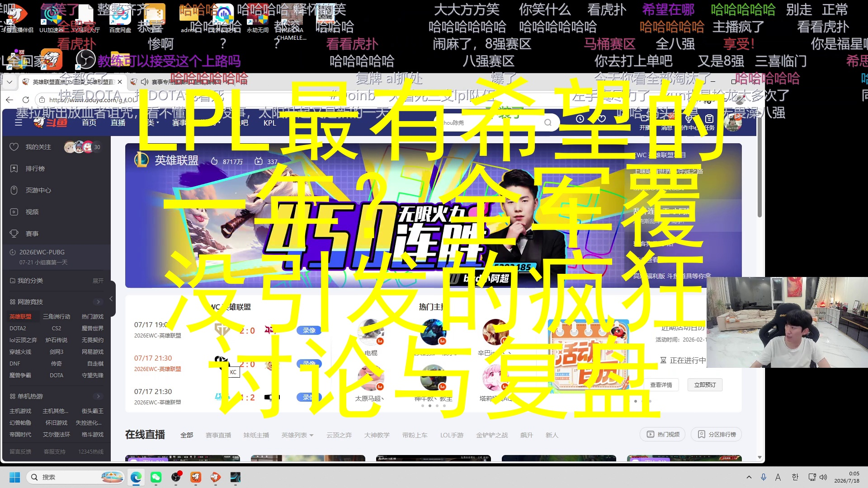Select the 直播 nav item
Screen dimensions: 868x488
coord(118,122)
